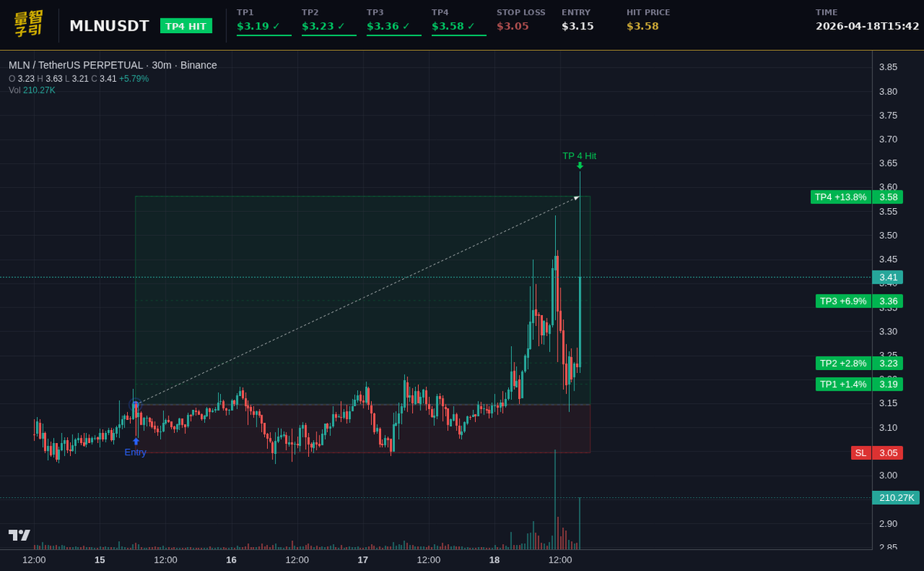Click the green TP 4 Hit arrow marker
The width and height of the screenshot is (924, 571).
coord(579,166)
